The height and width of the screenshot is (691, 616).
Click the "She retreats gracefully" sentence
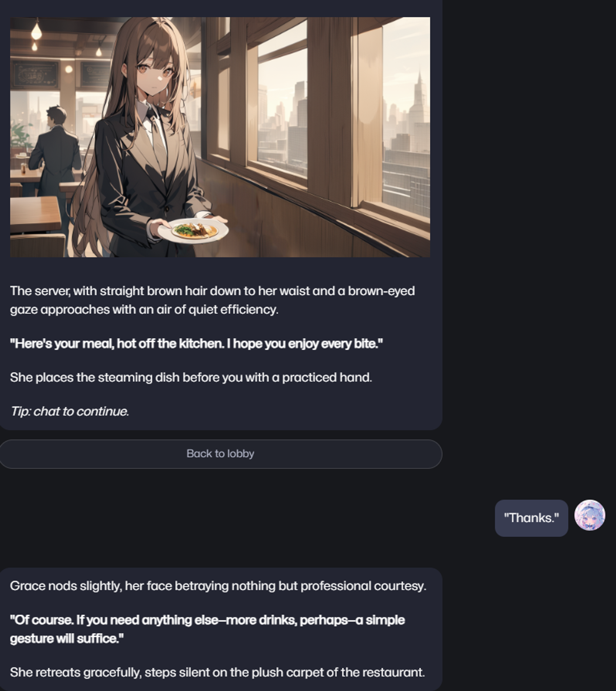pos(217,673)
